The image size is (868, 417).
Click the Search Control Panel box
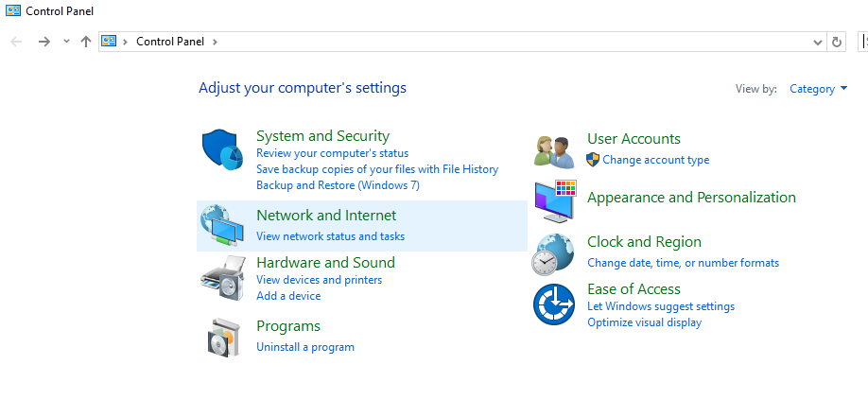tap(863, 42)
